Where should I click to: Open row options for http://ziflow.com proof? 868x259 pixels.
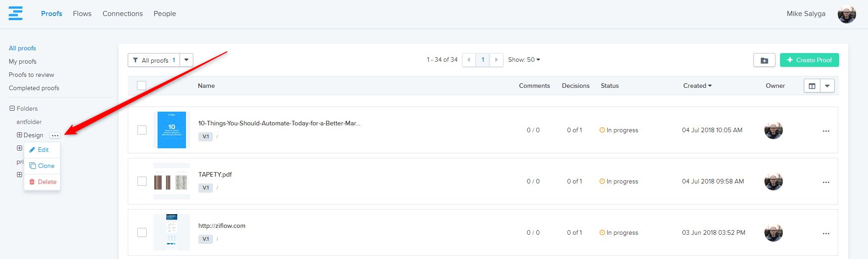click(825, 233)
